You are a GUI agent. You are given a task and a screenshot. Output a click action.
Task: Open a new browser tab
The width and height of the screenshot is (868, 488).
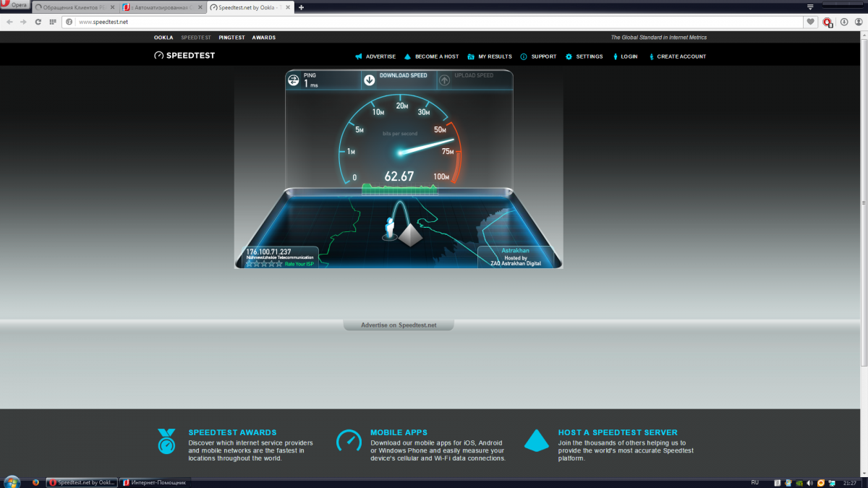(301, 7)
